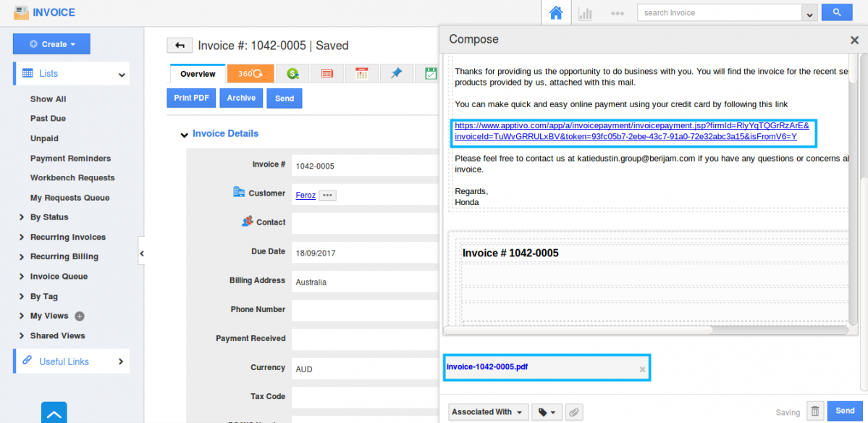Open Workbench Requests
The height and width of the screenshot is (423, 868).
(x=72, y=177)
